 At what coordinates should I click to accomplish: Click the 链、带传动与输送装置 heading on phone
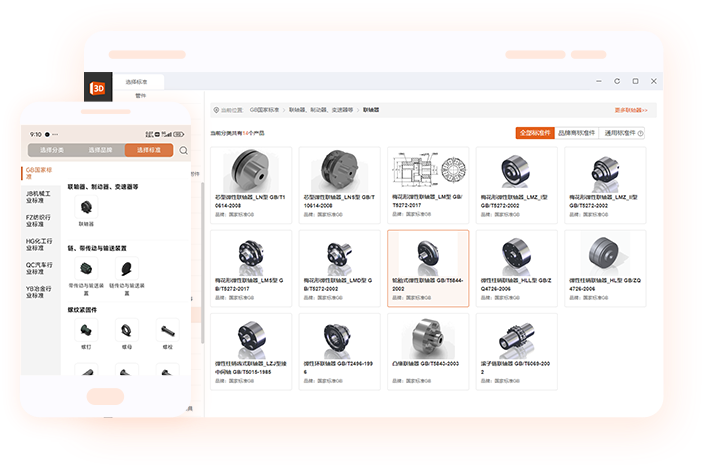tap(97, 248)
